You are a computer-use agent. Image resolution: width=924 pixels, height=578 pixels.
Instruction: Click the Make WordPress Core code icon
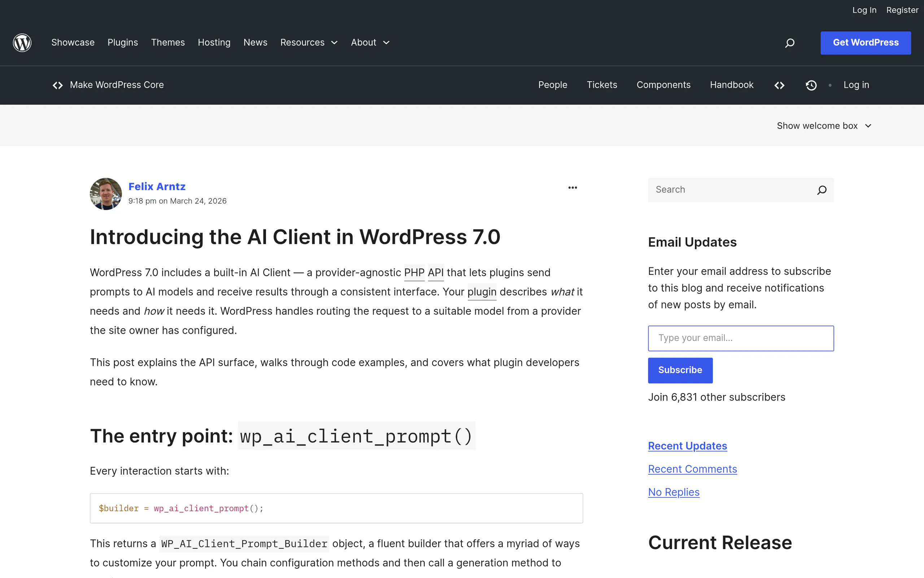58,85
